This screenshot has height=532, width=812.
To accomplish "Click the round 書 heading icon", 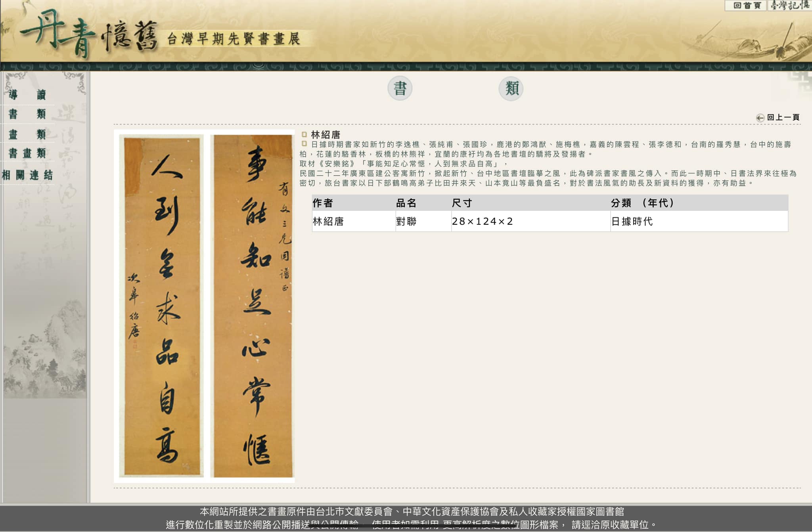I will click(x=400, y=88).
